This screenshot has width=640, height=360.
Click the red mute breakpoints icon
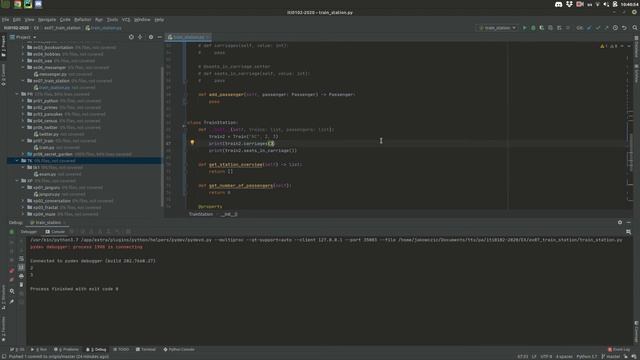pyautogui.click(x=11, y=280)
